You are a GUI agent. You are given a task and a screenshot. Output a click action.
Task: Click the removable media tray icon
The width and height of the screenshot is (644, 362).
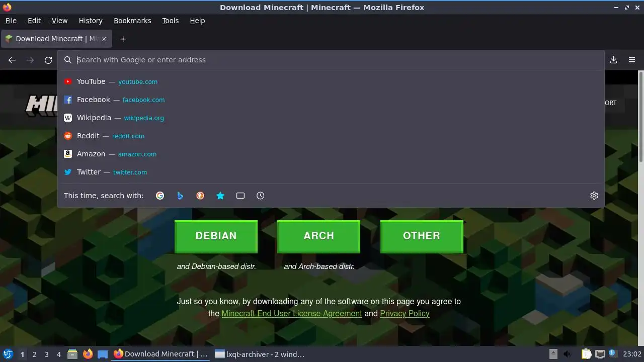tap(553, 354)
